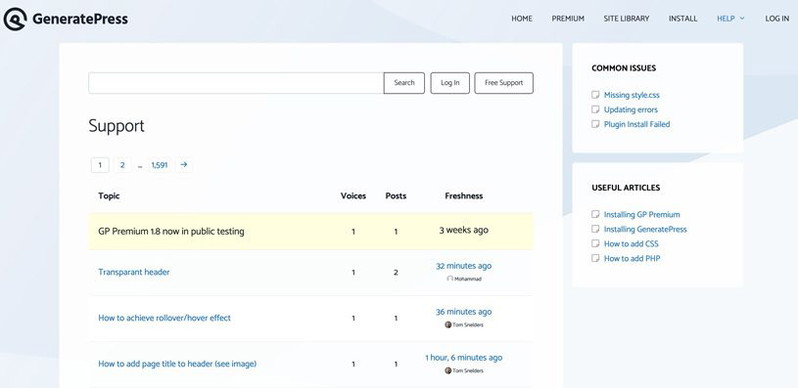This screenshot has height=388, width=798.
Task: Open the Site Library menu item
Action: pyautogui.click(x=626, y=18)
